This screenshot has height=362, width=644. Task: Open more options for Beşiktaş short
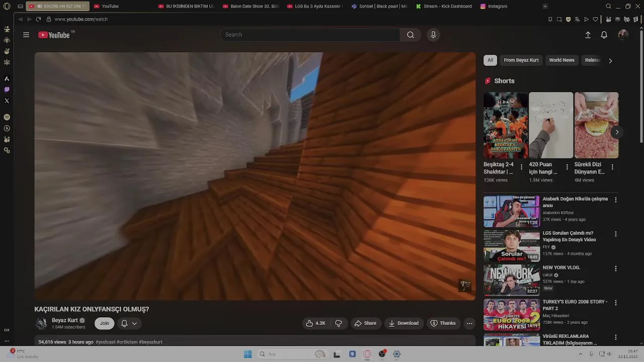coord(521,167)
